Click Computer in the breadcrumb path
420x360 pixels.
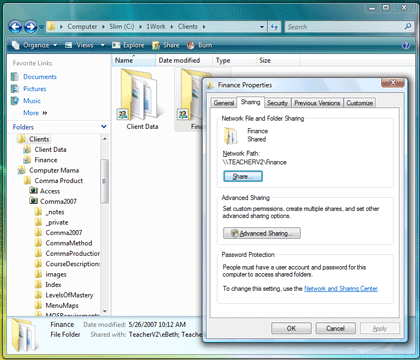click(82, 26)
